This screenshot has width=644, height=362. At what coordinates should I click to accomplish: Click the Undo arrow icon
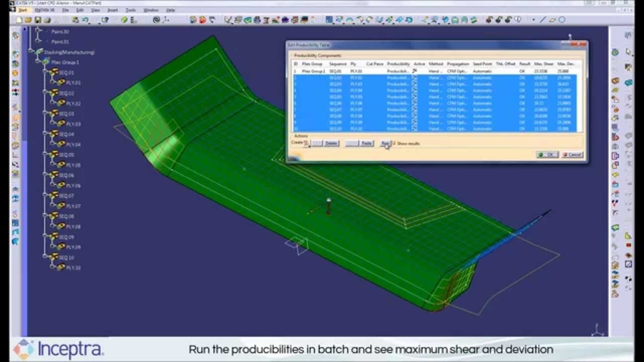point(85,20)
